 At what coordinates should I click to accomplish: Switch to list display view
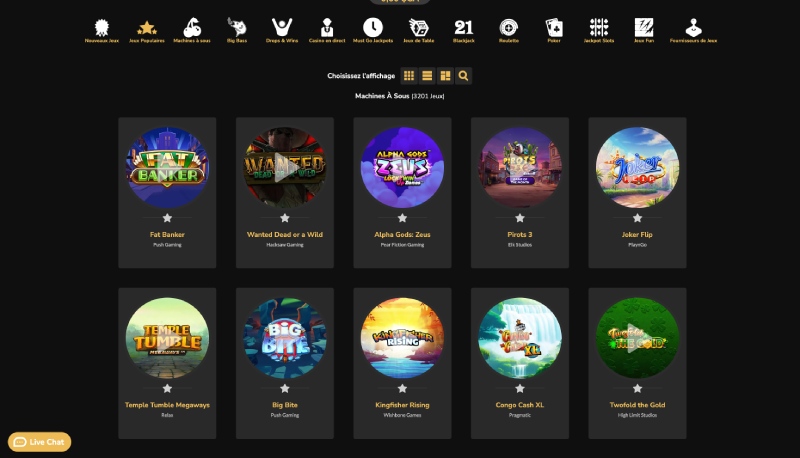tap(427, 76)
